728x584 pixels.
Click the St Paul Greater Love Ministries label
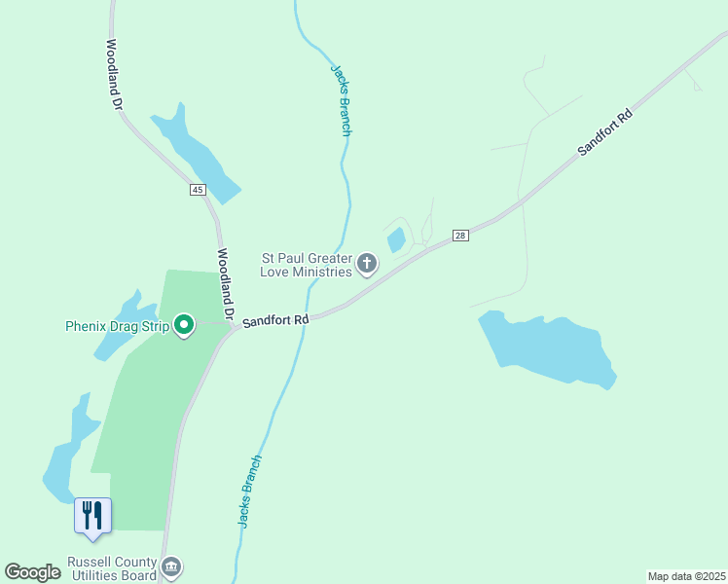tap(307, 265)
